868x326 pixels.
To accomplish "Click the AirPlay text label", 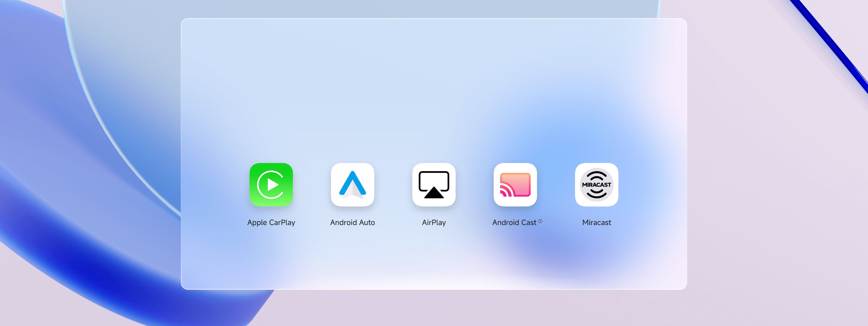I will click(434, 223).
